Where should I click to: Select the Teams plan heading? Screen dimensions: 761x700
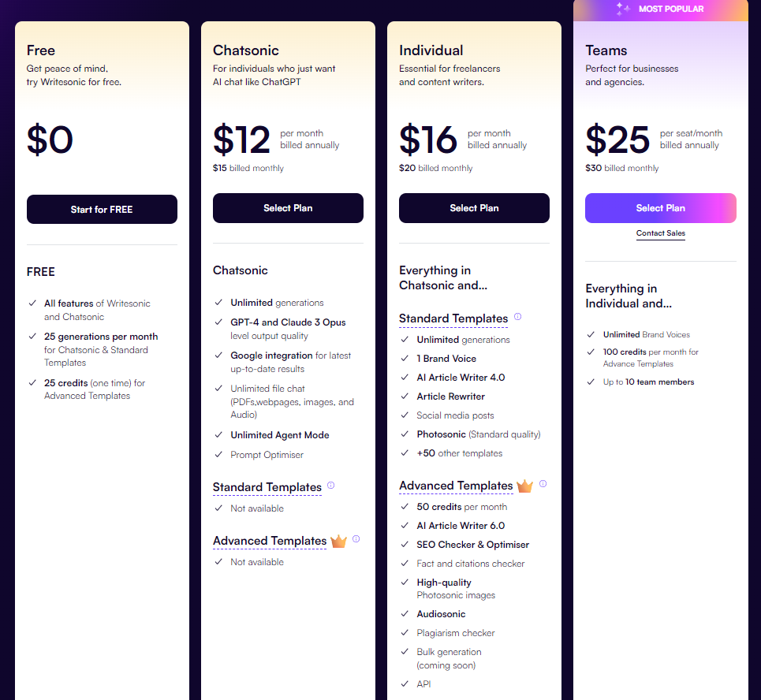click(606, 49)
